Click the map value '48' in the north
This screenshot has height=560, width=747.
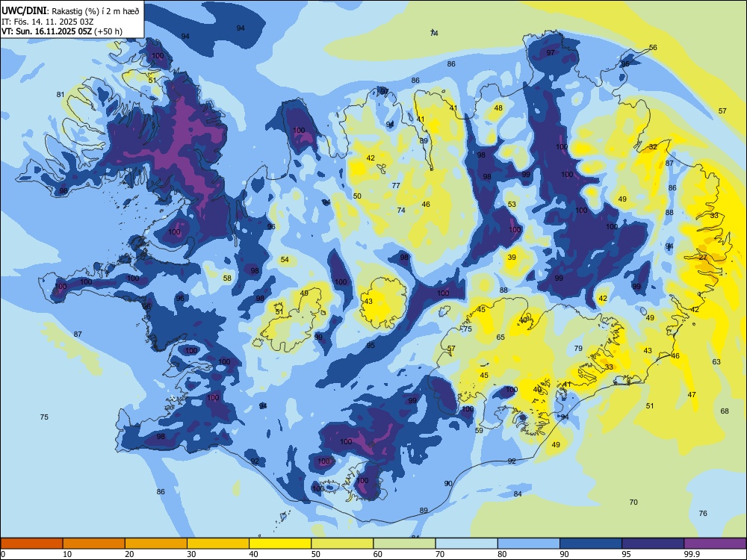click(498, 108)
